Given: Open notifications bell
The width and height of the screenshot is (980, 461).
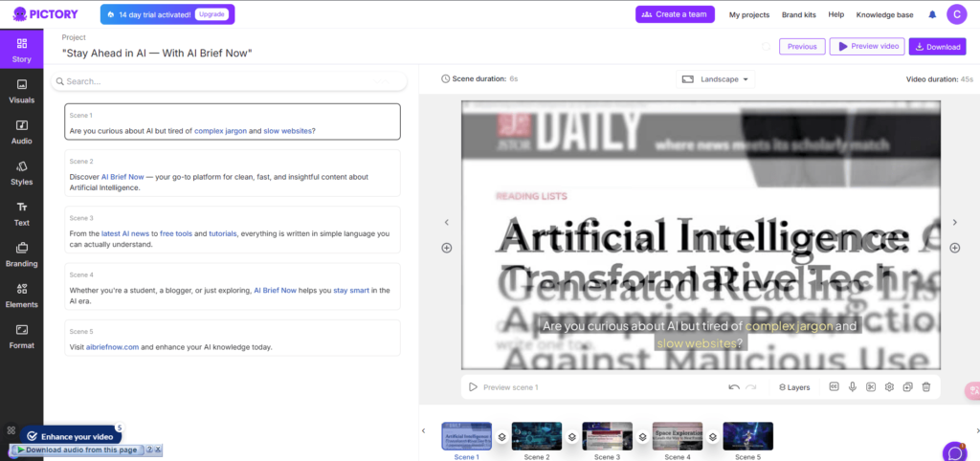Looking at the screenshot, I should tap(932, 14).
